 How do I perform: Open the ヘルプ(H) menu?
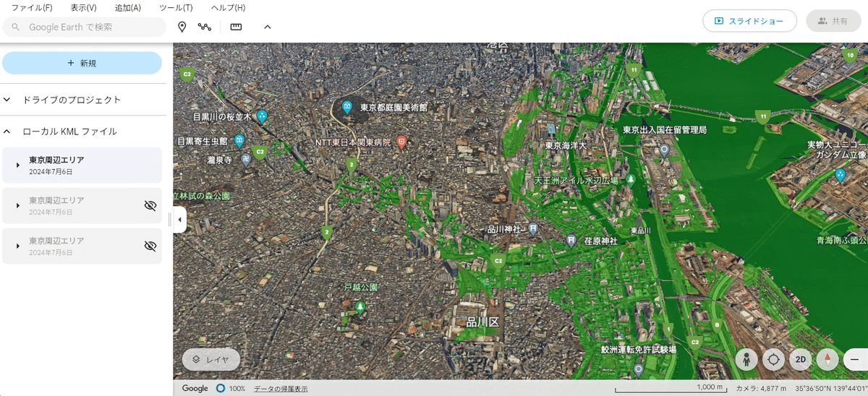228,8
